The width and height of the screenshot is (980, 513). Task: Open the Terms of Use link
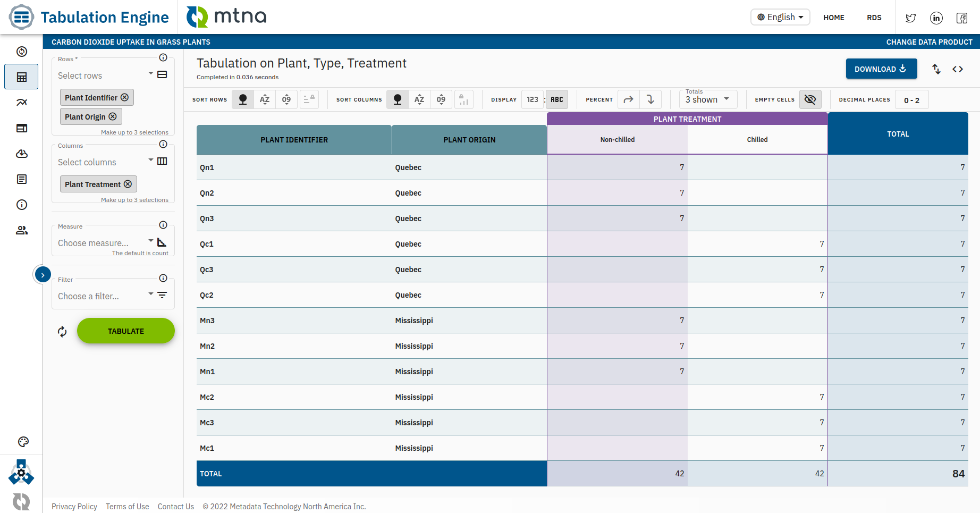[x=128, y=507]
